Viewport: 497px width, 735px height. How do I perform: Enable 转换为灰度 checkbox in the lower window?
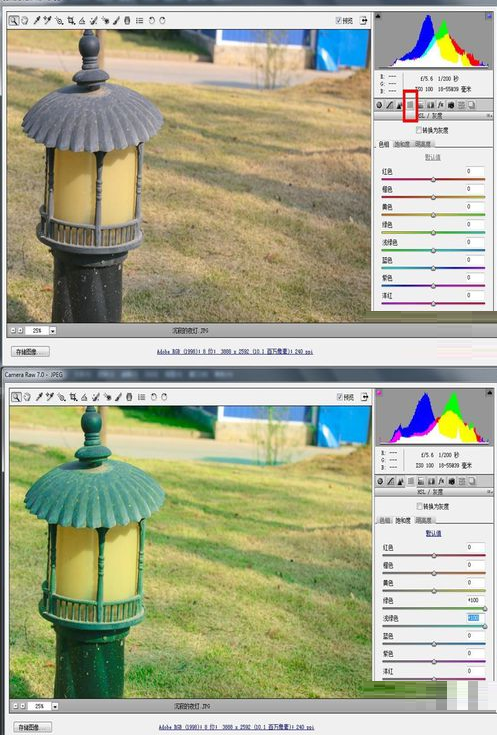(420, 506)
